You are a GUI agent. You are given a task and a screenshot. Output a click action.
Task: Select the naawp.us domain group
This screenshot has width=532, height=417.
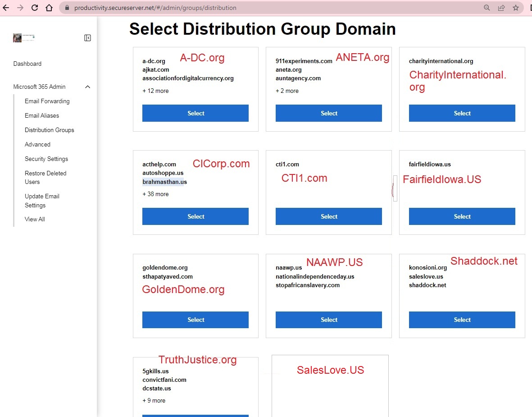[x=329, y=320]
